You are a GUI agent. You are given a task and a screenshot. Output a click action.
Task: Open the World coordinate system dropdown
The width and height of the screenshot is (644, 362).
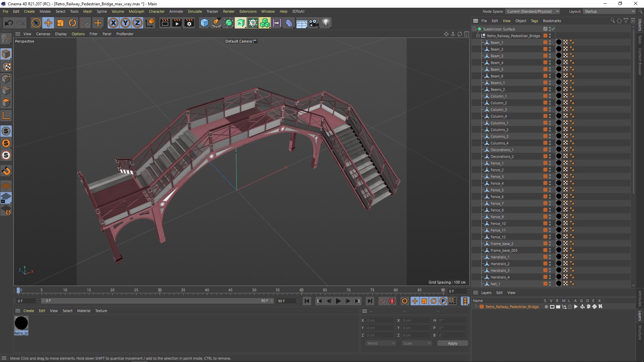tap(381, 343)
